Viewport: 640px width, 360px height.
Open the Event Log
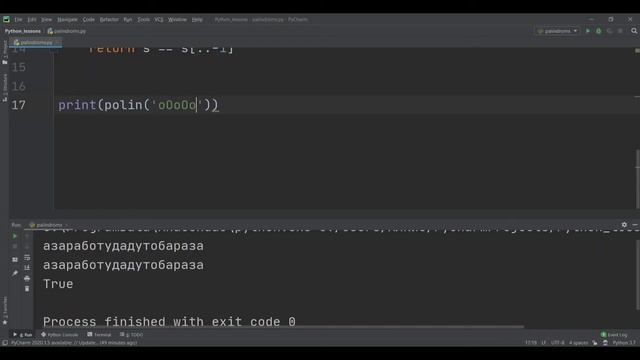pos(614,335)
